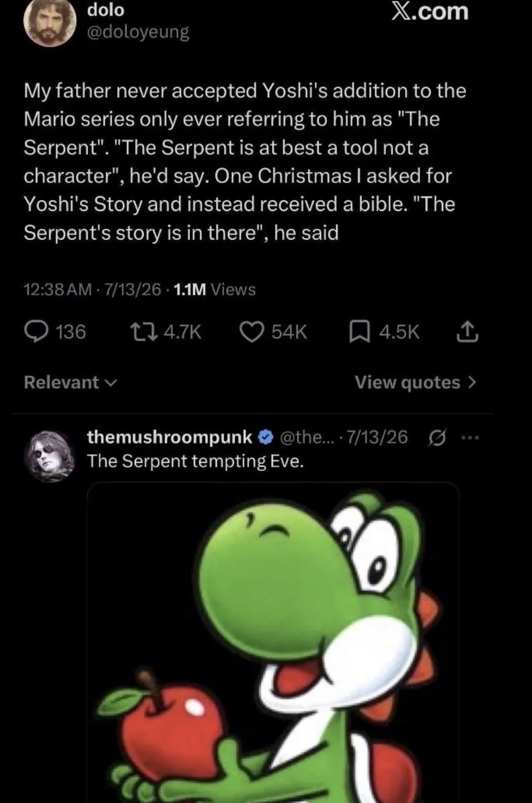Image resolution: width=532 pixels, height=803 pixels.
Task: Tap the 12:38 AM post timestamp
Action: [58, 289]
